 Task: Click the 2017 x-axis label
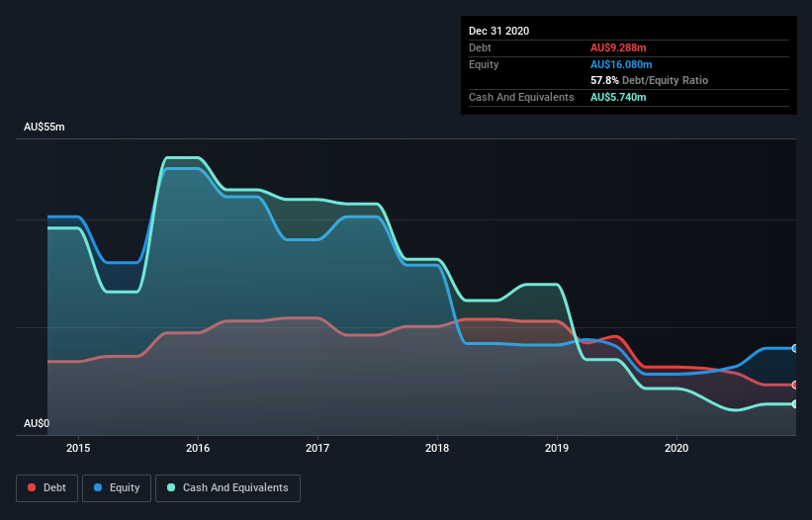point(317,448)
